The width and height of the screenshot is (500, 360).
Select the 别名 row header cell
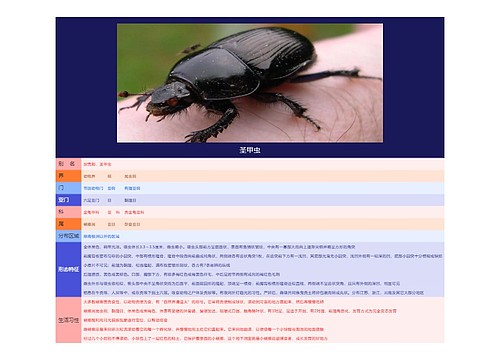click(68, 164)
